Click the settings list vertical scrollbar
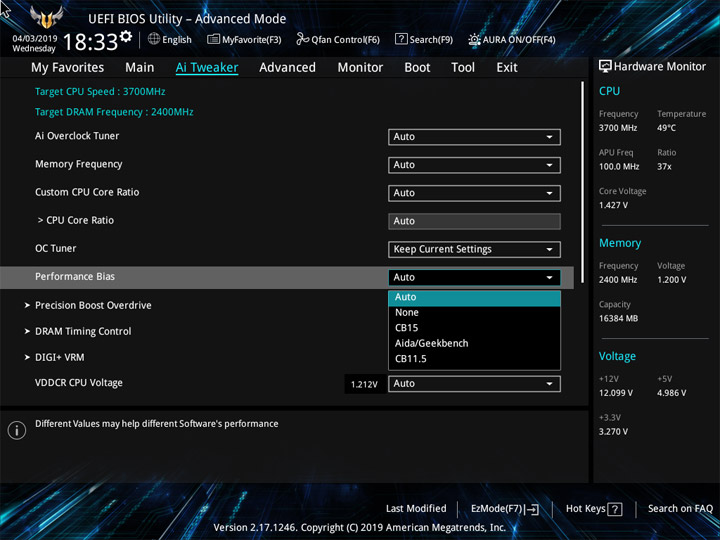Screen dimensions: 720x540 point(583,182)
